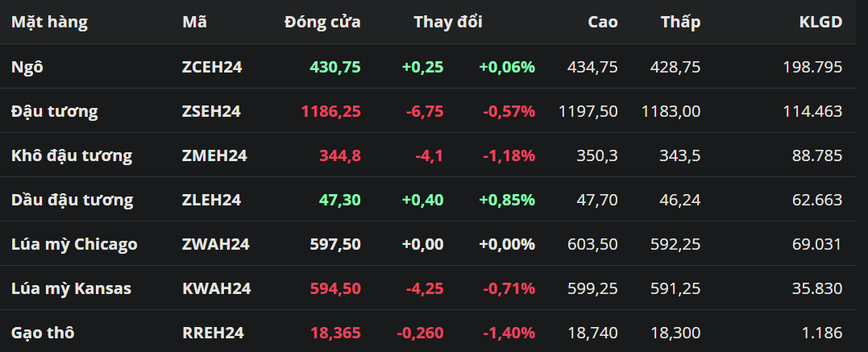Select the Thay đổi column header

pyautogui.click(x=448, y=23)
